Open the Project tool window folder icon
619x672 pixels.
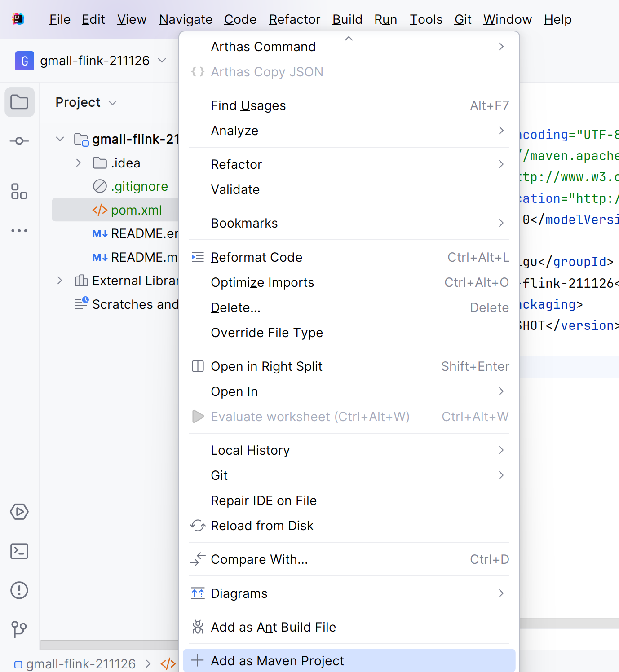coord(19,102)
